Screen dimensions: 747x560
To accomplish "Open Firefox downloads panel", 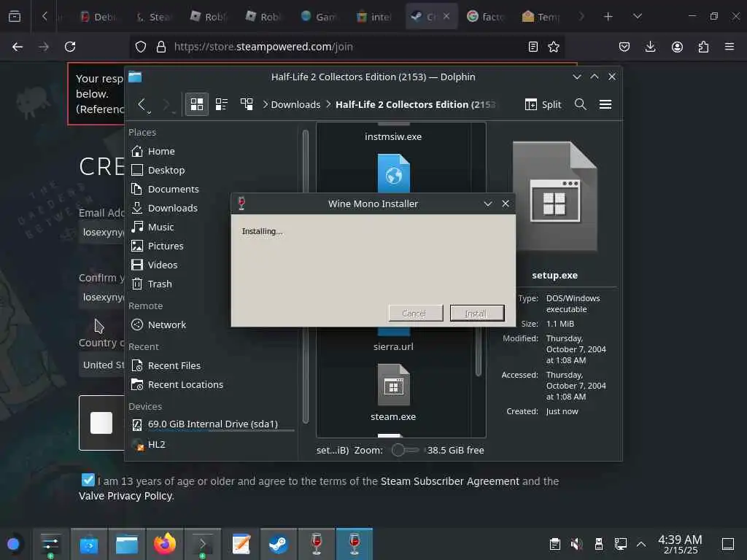I will [650, 47].
